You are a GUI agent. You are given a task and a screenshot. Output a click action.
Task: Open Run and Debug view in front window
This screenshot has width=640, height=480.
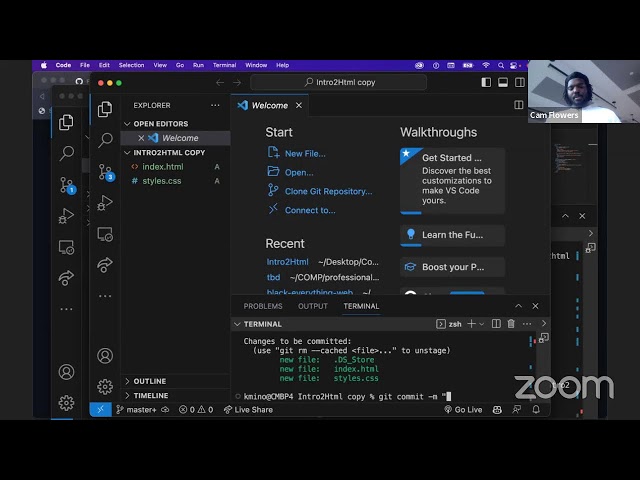105,202
